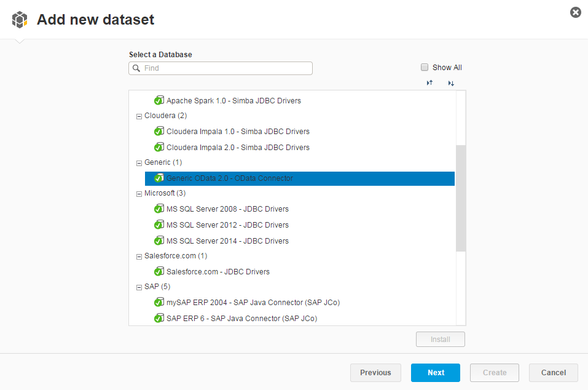Select Cloudera Impala 1.0 - Simba JDBC Drivers
Viewport: 588px width, 390px height.
[238, 132]
